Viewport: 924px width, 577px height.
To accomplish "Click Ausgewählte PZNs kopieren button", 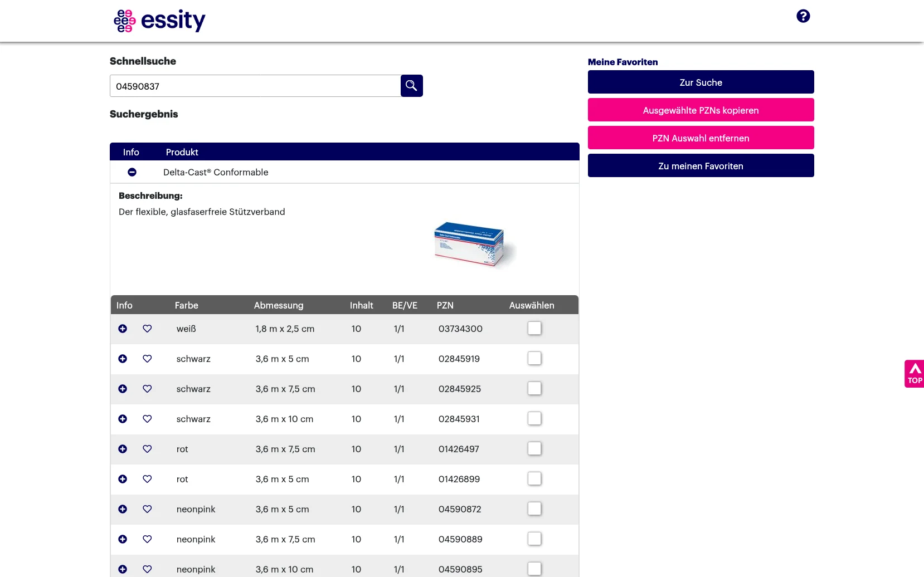I will tap(701, 110).
